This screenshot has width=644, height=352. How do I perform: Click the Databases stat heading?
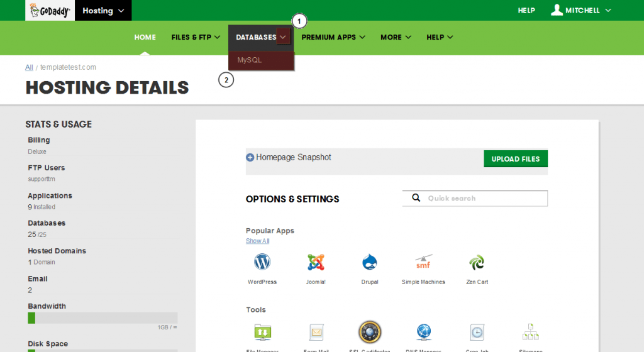pyautogui.click(x=47, y=223)
